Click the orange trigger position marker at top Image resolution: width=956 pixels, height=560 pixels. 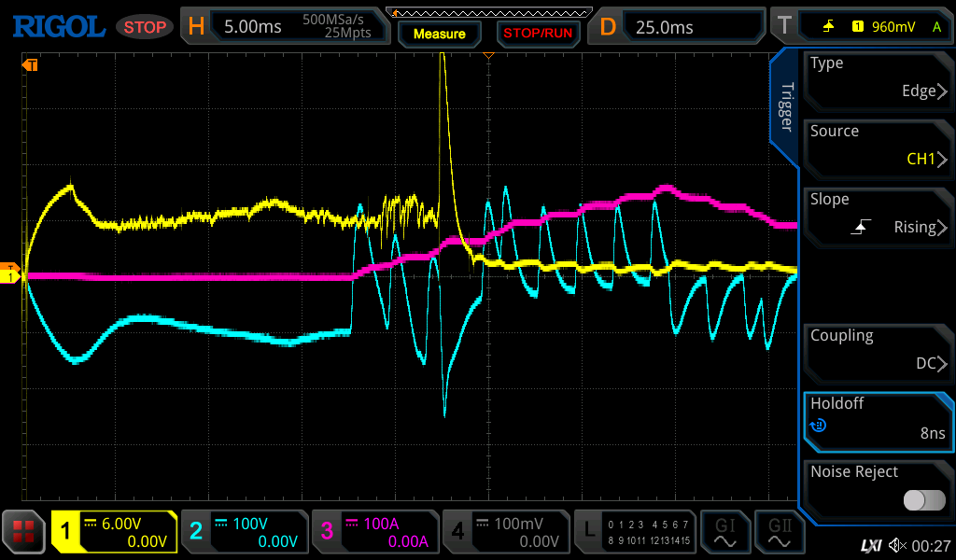point(487,57)
